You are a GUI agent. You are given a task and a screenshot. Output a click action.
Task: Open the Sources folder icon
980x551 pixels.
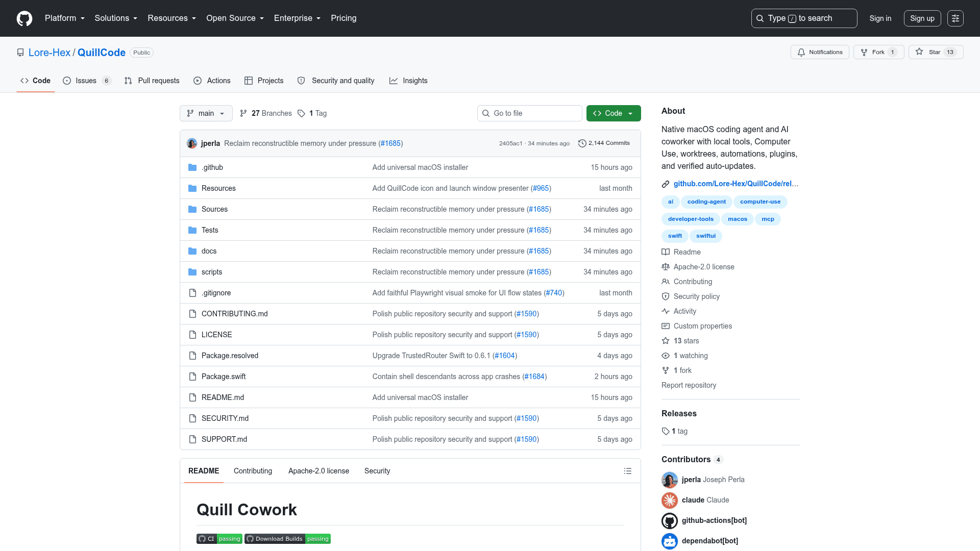[x=192, y=209]
